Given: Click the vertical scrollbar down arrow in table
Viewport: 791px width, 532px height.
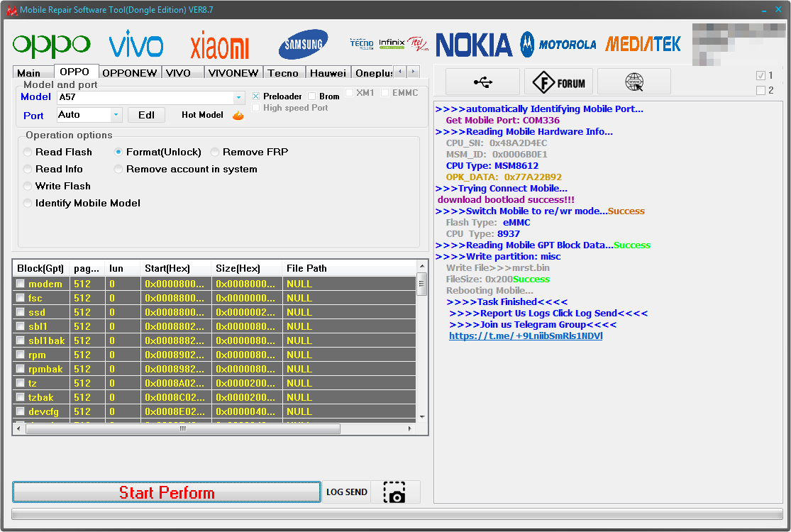Looking at the screenshot, I should (x=422, y=417).
